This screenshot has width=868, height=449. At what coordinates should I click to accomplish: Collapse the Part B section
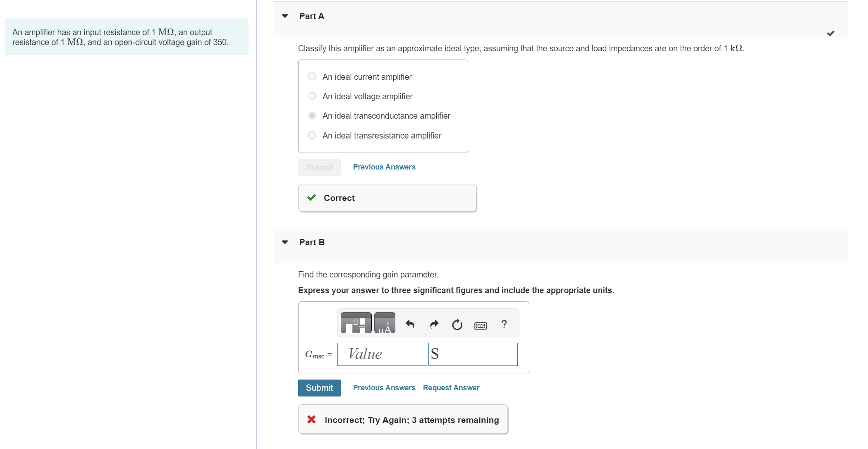[285, 242]
